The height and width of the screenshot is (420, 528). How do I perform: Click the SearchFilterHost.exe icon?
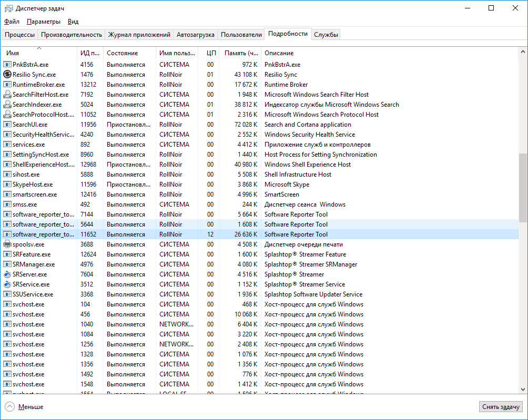coord(7,94)
